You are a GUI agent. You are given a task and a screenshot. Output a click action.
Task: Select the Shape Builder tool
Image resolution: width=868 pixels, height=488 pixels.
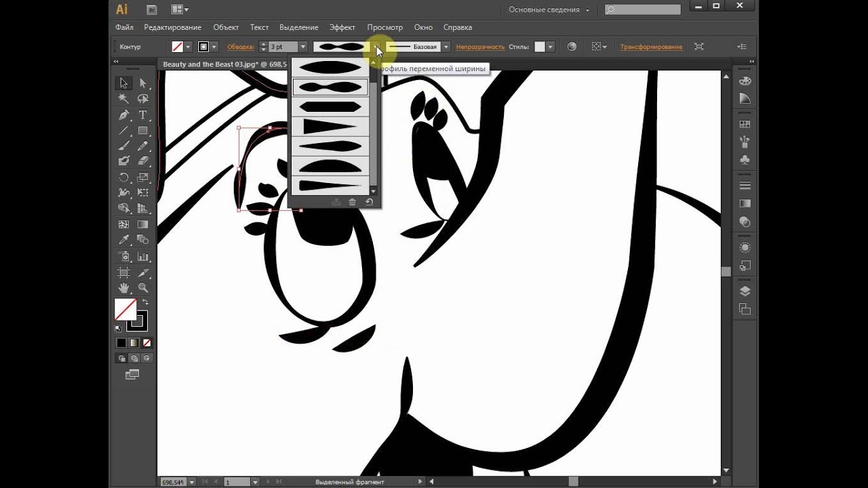124,209
